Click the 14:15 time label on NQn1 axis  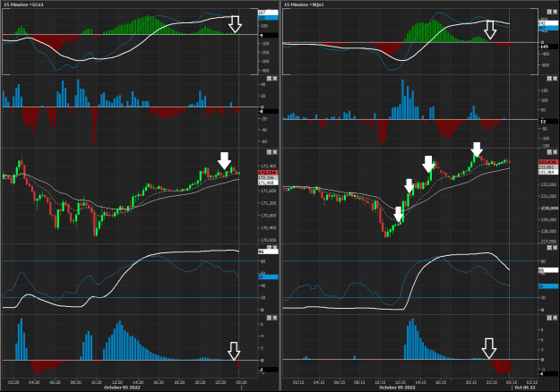[x=420, y=382]
